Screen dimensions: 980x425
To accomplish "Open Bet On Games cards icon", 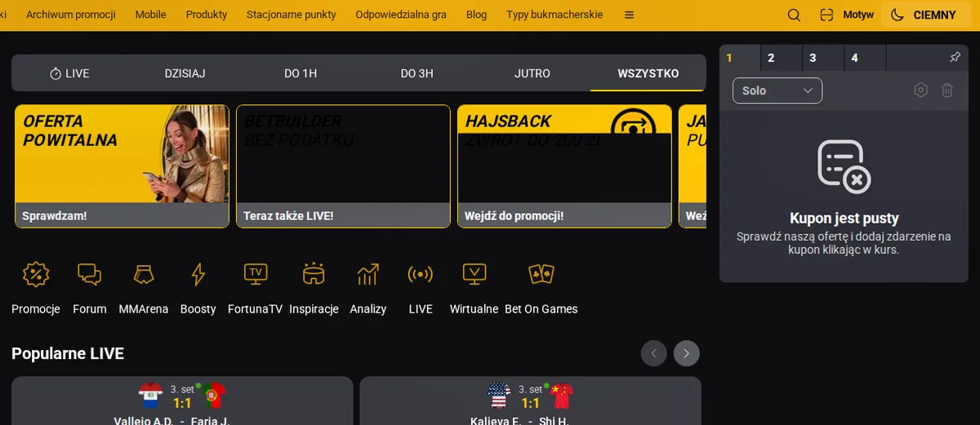I will [x=541, y=274].
